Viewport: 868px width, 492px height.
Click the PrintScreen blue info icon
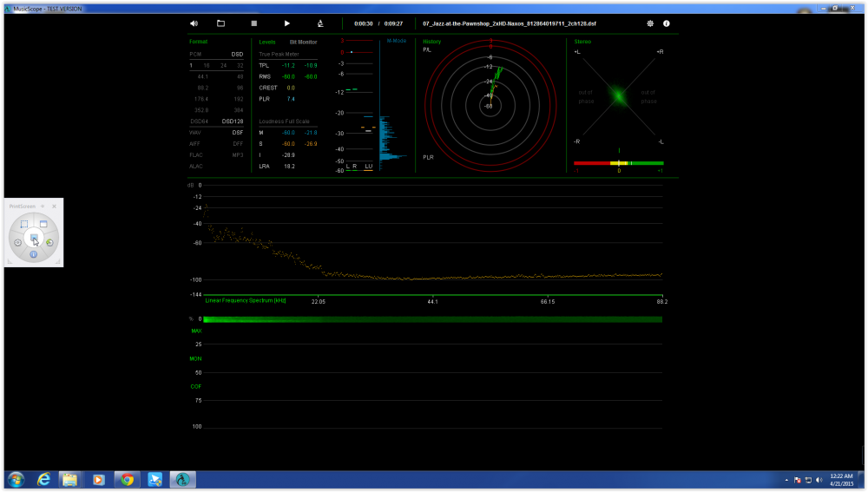[x=34, y=254]
